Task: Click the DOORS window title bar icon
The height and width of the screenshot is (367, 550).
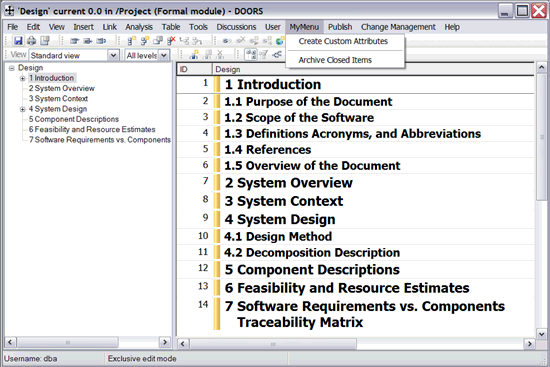Action: pyautogui.click(x=9, y=11)
